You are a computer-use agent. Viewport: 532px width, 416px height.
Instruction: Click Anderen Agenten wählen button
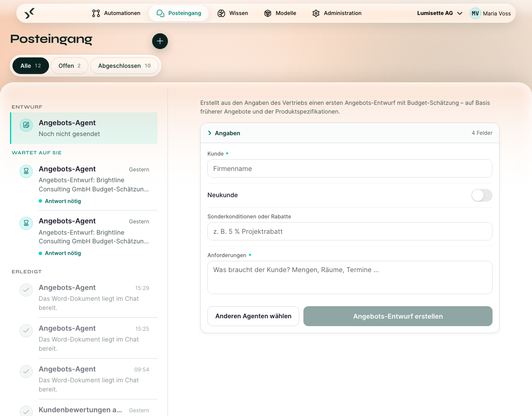click(253, 316)
